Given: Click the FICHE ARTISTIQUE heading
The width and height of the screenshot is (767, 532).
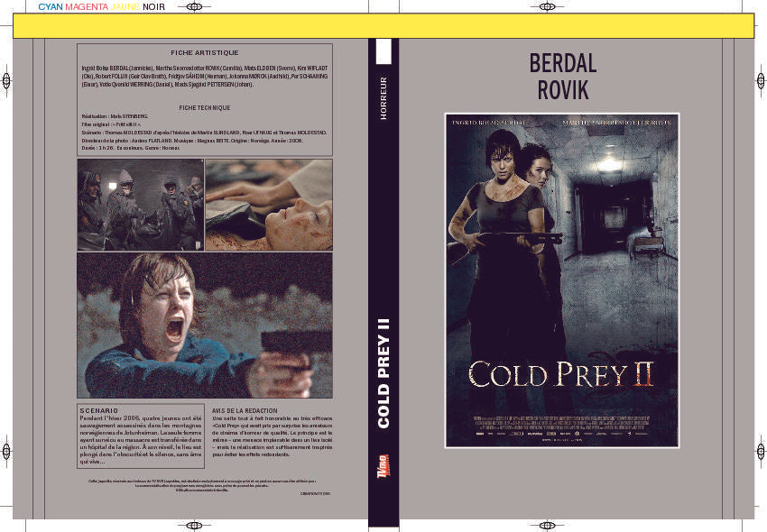Looking at the screenshot, I should (206, 52).
